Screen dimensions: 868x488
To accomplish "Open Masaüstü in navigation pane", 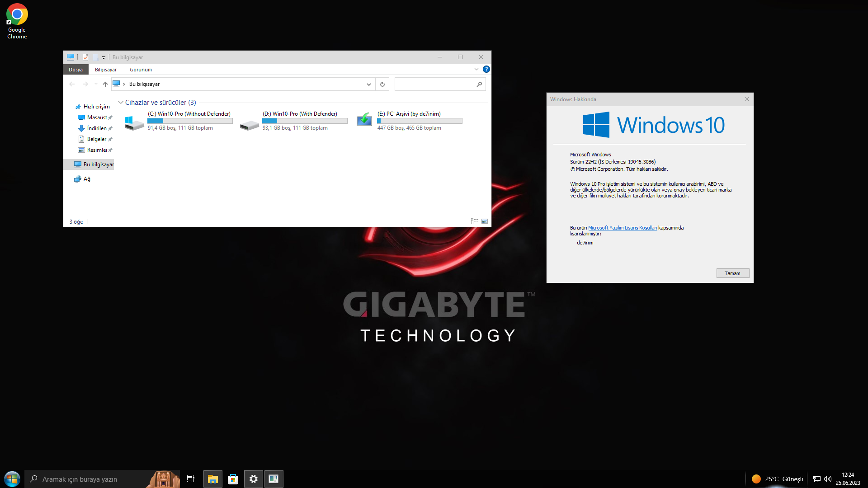I will (95, 117).
